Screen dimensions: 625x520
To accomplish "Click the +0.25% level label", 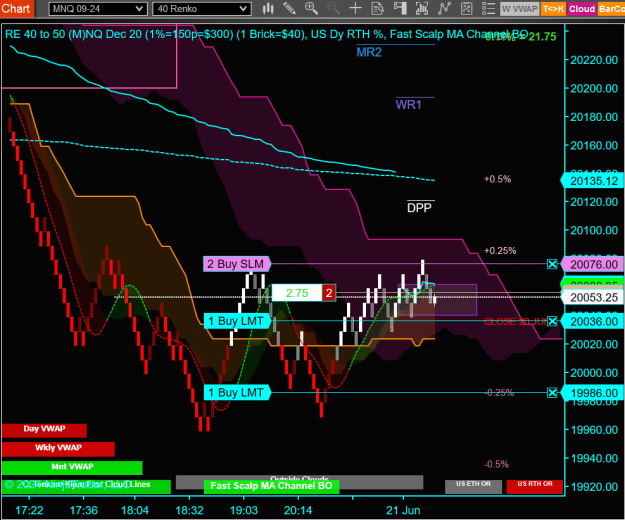I will click(x=500, y=251).
